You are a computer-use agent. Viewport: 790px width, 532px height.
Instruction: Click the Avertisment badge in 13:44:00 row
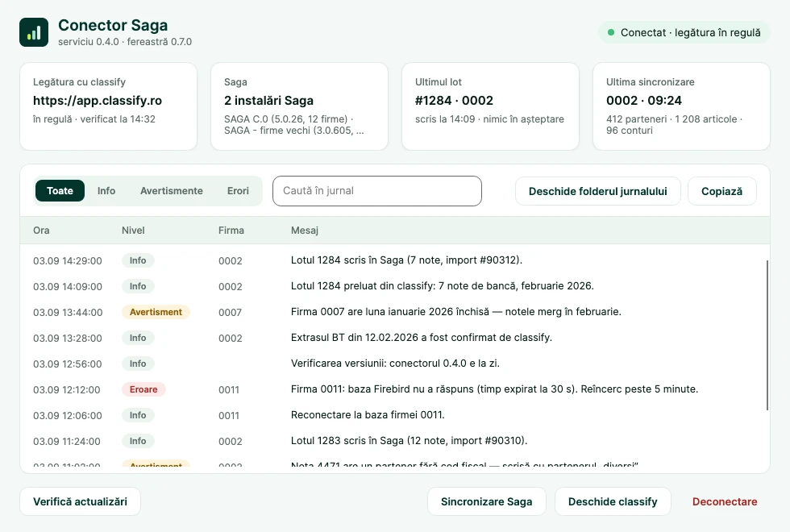[156, 312]
